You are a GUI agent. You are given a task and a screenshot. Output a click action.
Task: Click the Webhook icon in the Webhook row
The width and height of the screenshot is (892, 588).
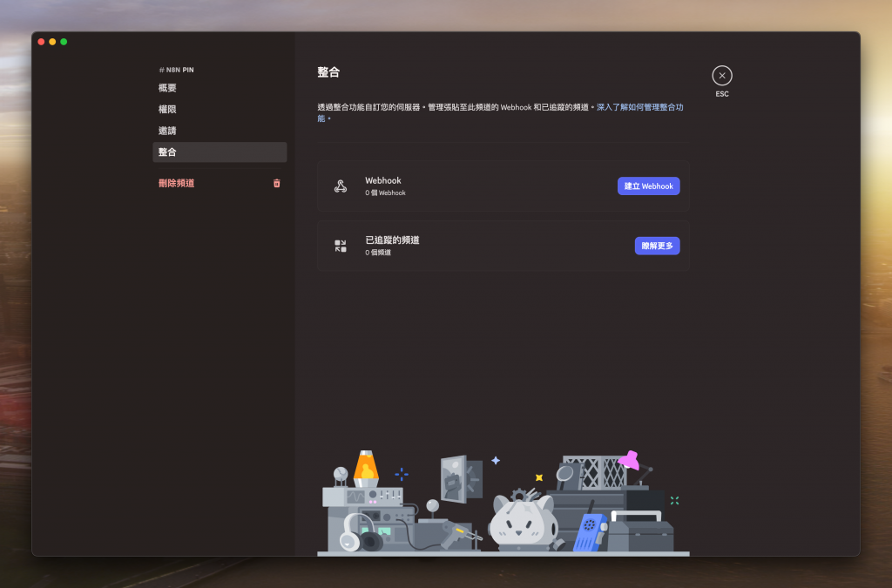[341, 186]
